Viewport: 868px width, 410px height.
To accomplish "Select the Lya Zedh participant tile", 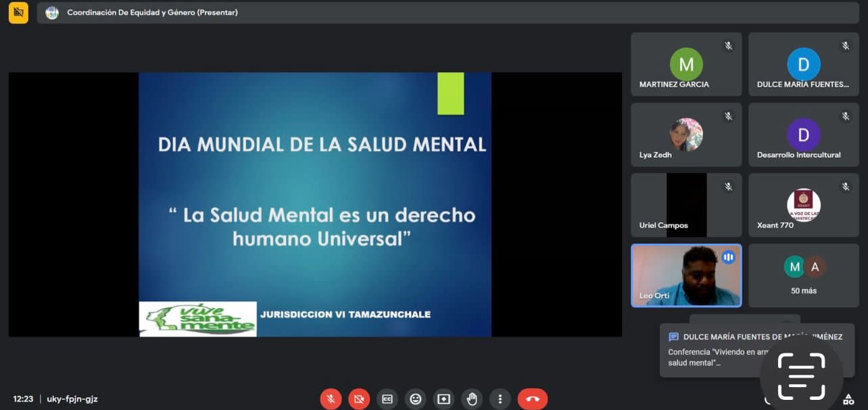I will 685,135.
